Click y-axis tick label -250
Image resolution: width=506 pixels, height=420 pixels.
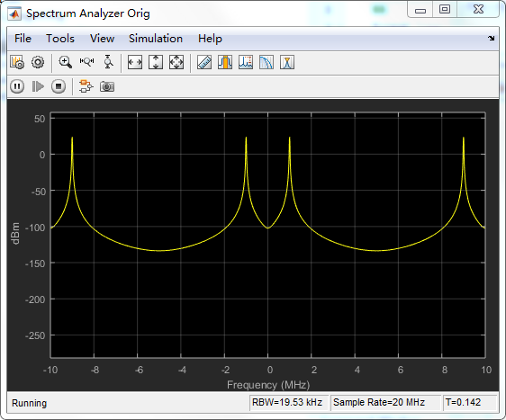click(x=35, y=335)
